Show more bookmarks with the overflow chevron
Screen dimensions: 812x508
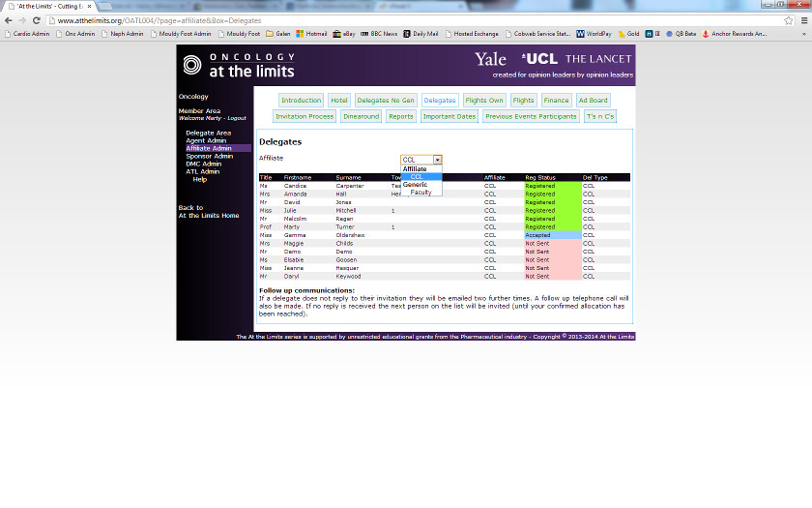pyautogui.click(x=804, y=34)
